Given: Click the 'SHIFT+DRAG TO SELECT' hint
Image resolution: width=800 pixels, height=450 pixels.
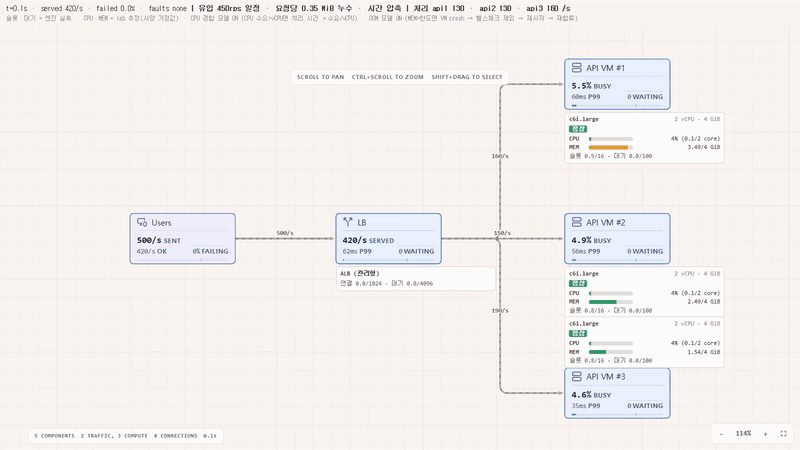Looking at the screenshot, I should [467, 77].
